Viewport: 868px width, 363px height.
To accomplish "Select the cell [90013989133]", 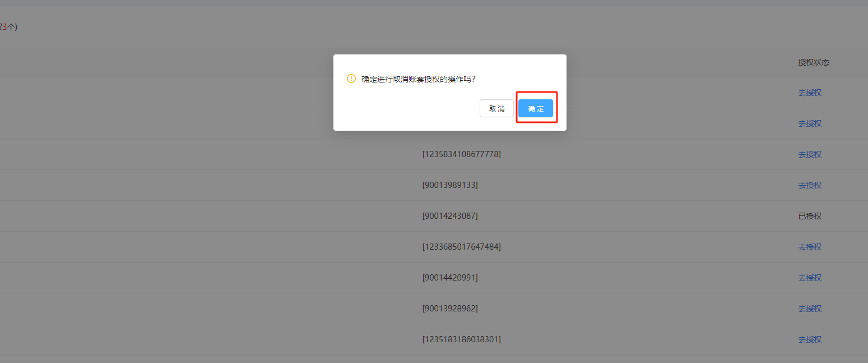I will [x=450, y=185].
